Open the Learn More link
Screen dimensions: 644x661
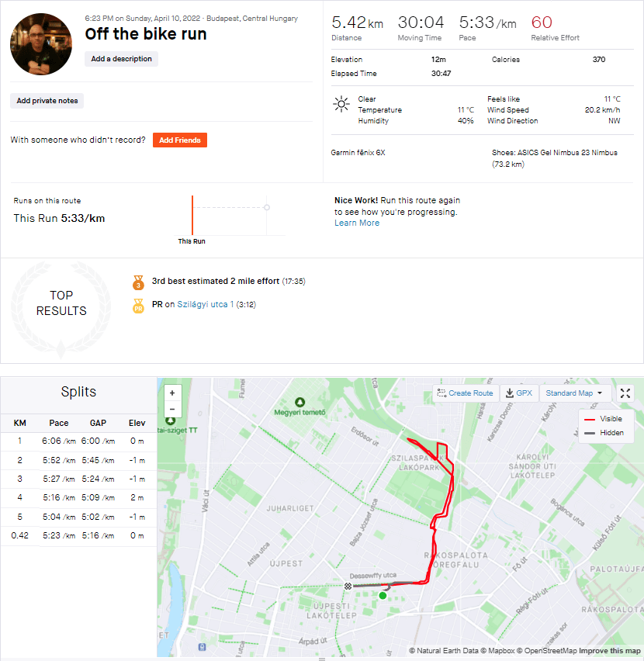point(357,223)
